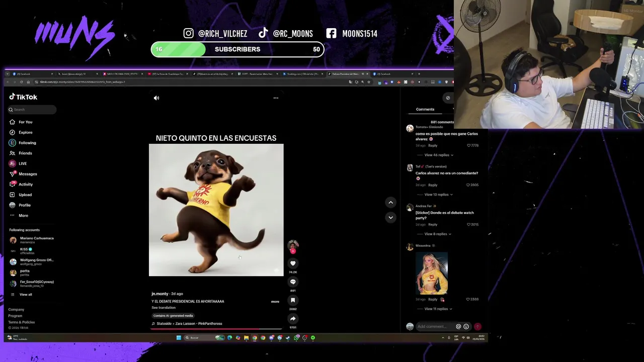This screenshot has width=644, height=362.
Task: Expand 'View 46 replies'
Action: pyautogui.click(x=439, y=155)
